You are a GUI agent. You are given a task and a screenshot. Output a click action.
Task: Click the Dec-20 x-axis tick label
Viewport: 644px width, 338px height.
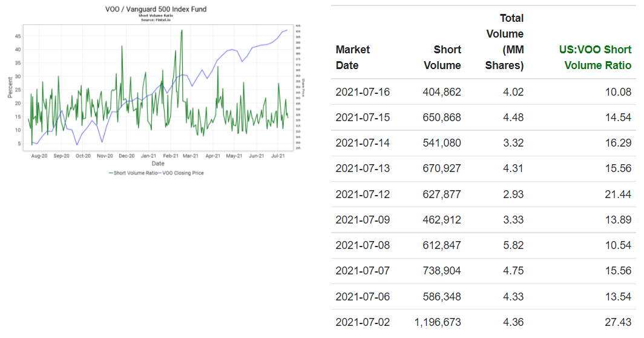pyautogui.click(x=126, y=156)
